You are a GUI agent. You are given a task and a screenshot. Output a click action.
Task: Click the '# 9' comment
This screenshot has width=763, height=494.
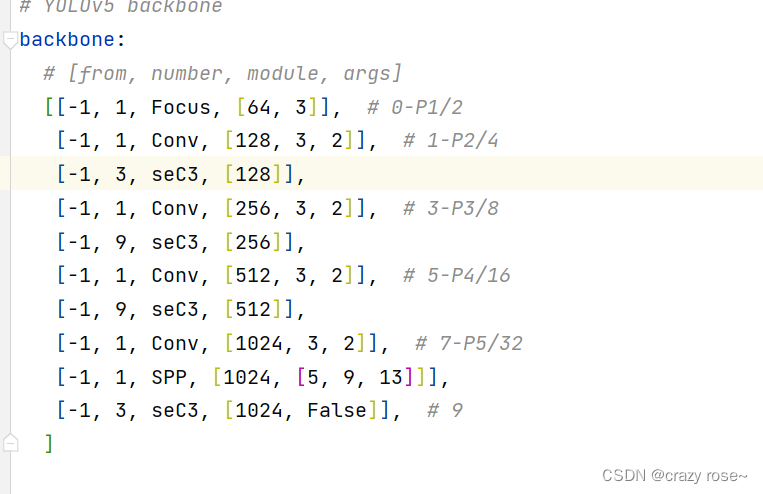445,411
